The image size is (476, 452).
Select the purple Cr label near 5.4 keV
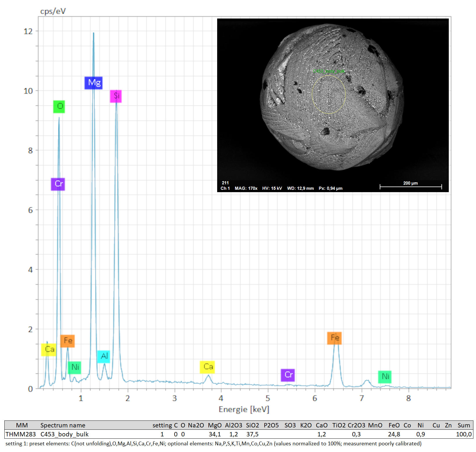tap(288, 375)
